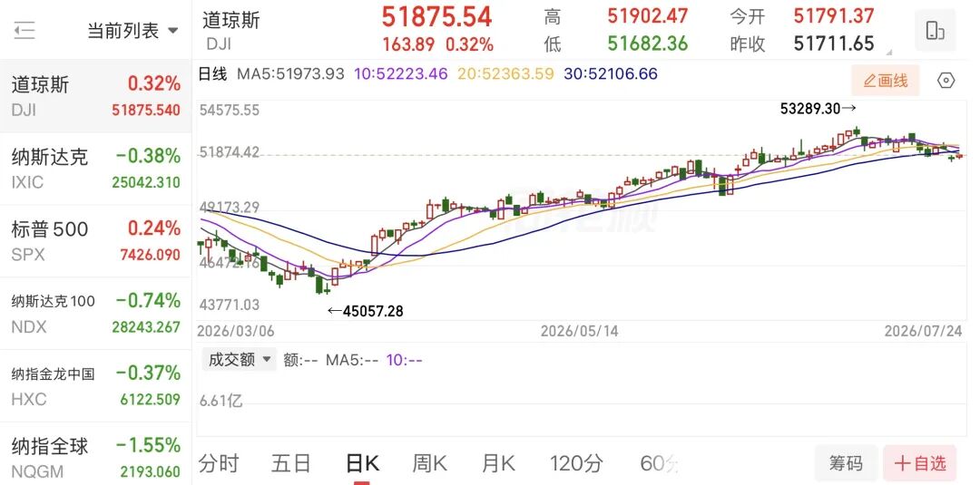Toggle device orientation icon at top right

coord(935,30)
